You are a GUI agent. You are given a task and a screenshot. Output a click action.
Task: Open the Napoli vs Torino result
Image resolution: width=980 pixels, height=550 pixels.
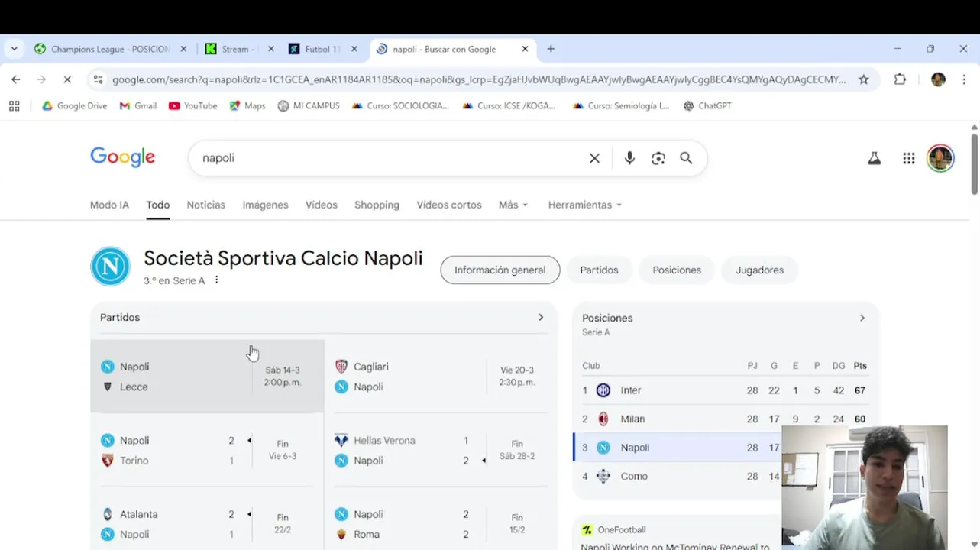207,451
